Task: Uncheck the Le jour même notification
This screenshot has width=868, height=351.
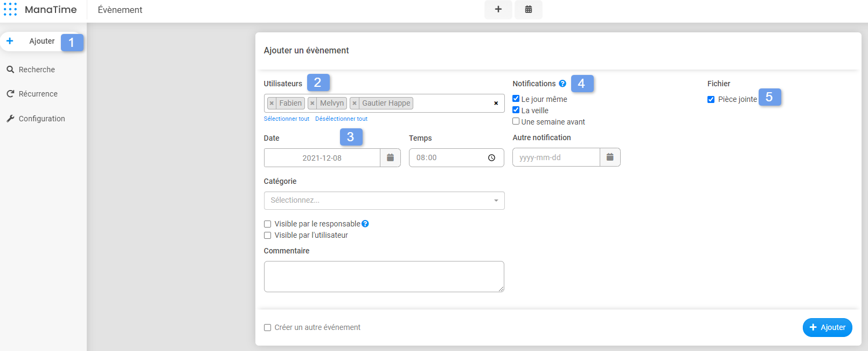Action: coord(516,99)
